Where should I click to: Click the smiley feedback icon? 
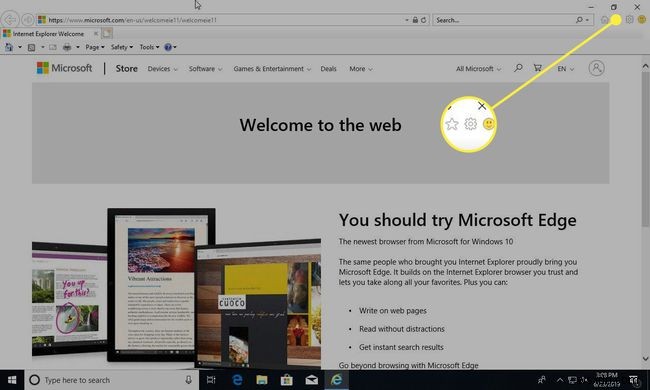coord(642,19)
